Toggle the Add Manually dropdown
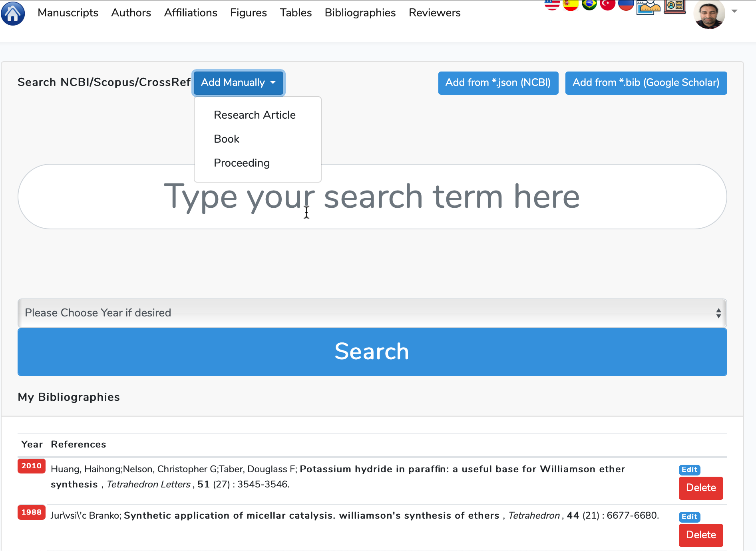The image size is (756, 551). pyautogui.click(x=239, y=83)
